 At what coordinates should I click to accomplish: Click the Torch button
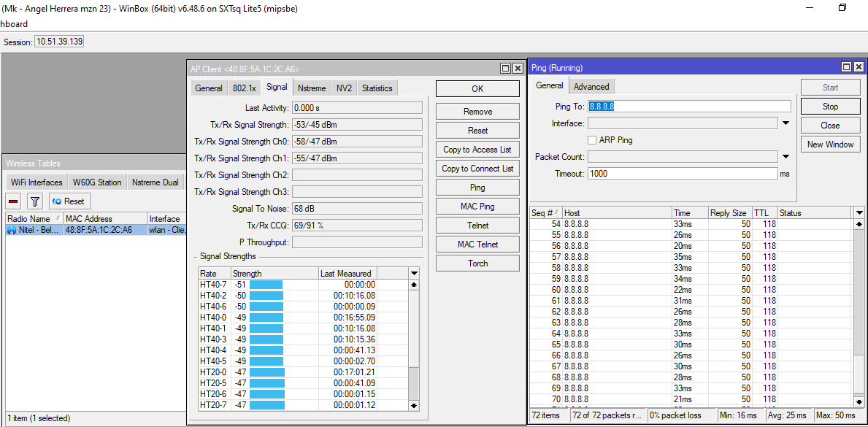tap(477, 263)
